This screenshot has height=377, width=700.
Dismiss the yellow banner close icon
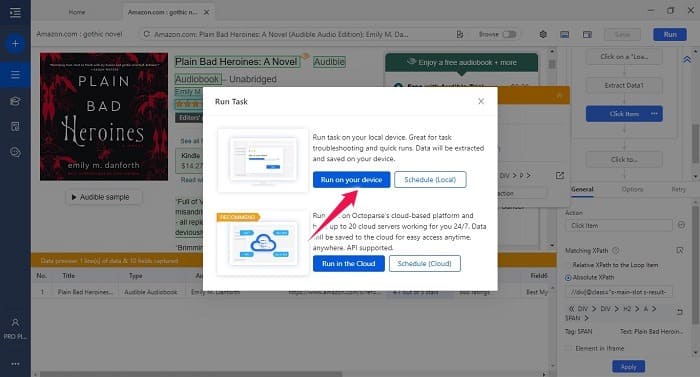point(559,95)
